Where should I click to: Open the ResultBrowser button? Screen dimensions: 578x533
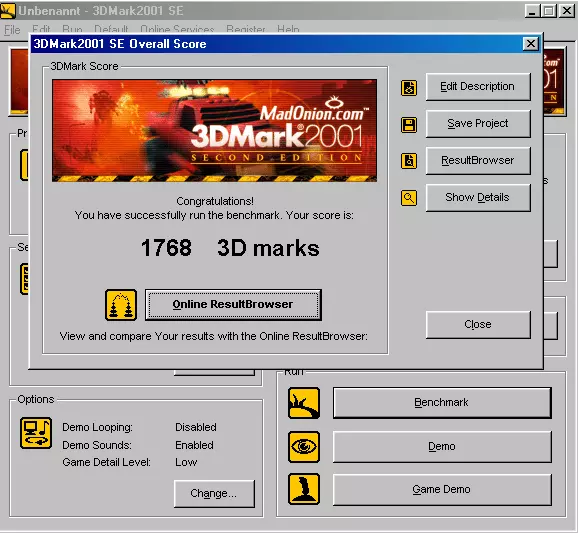pos(478,160)
